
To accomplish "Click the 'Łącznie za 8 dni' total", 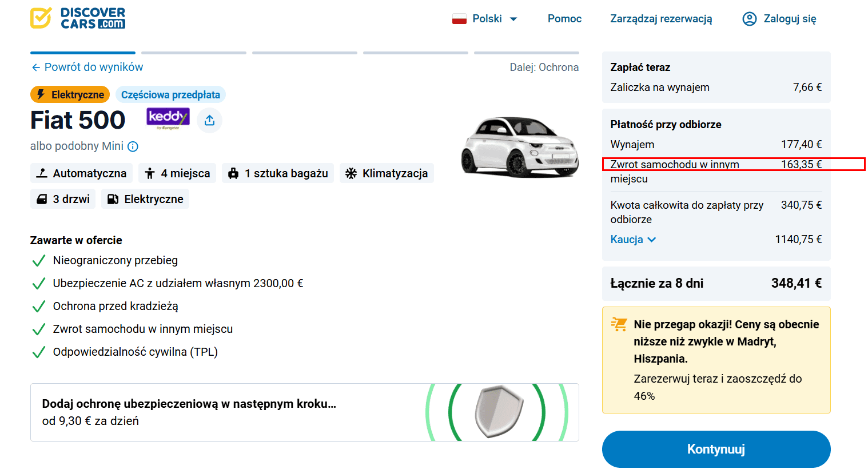I will [716, 283].
